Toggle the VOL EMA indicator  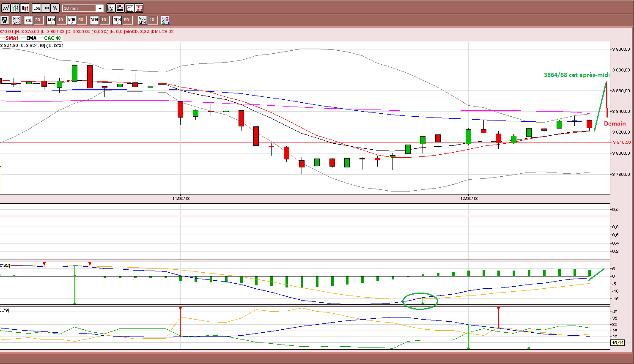click(x=143, y=20)
